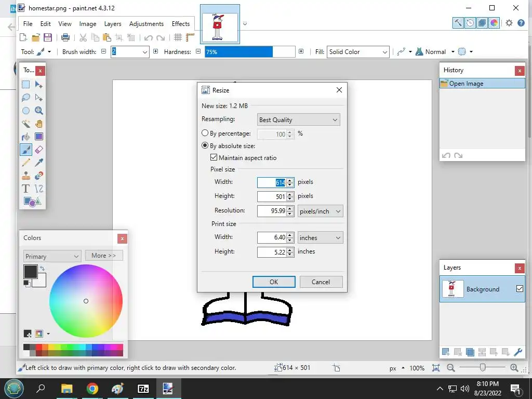532x399 pixels.
Task: Click the Width pixels input field
Action: [272, 182]
